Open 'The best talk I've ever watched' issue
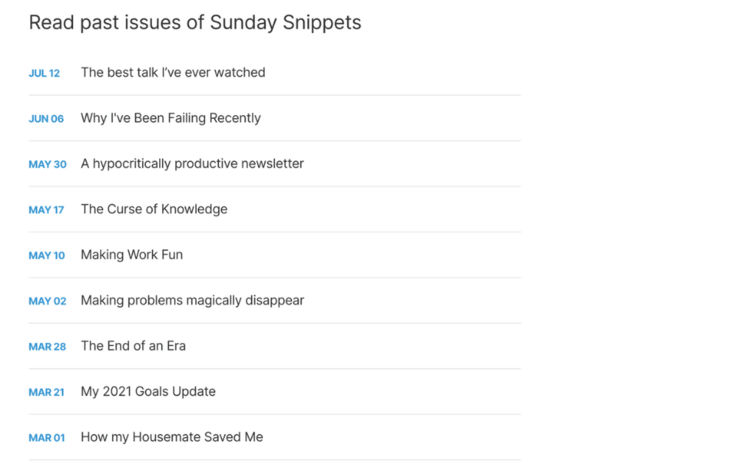The height and width of the screenshot is (461, 737). (173, 73)
